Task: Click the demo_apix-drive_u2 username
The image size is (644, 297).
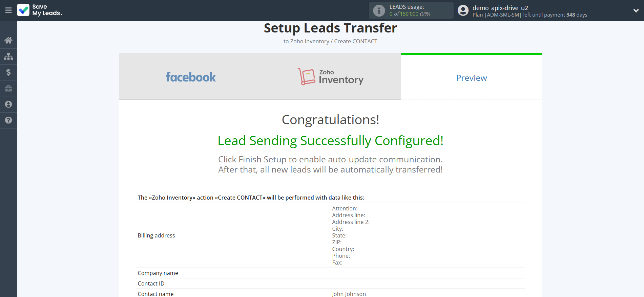Action: (500, 8)
